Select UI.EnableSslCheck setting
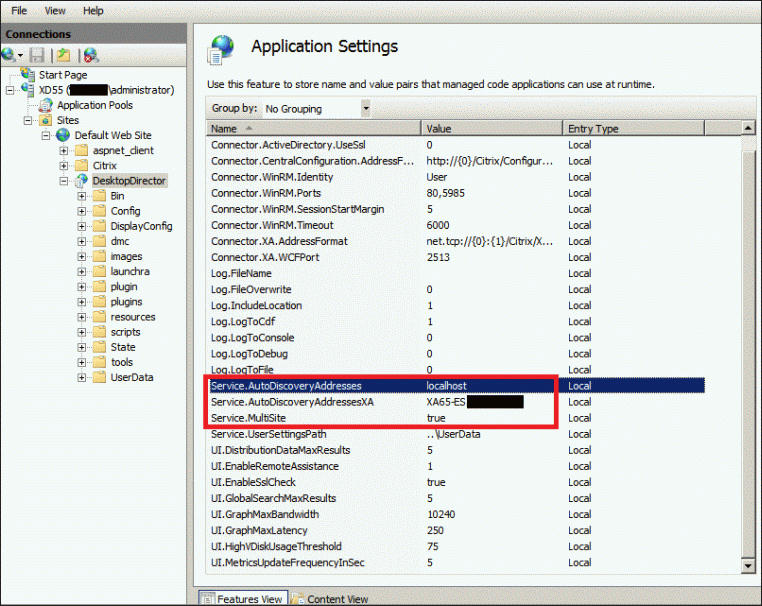 (x=456, y=482)
